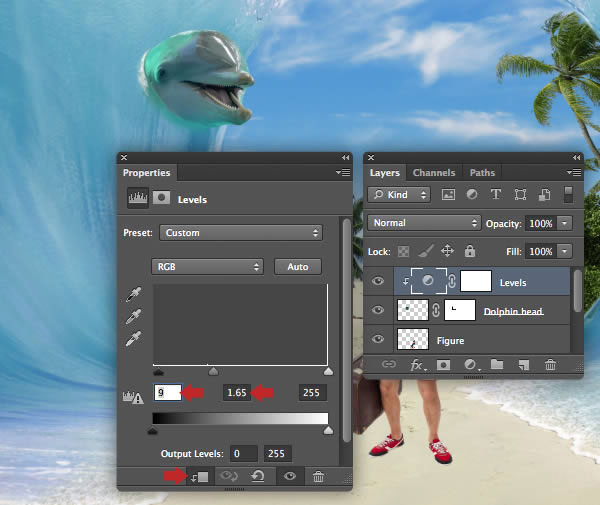
Task: Click the Fill 100% field
Action: 541,251
